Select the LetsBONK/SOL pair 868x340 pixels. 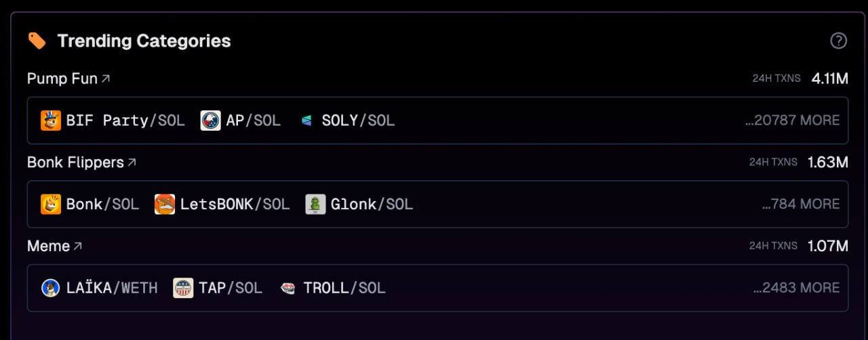point(222,204)
